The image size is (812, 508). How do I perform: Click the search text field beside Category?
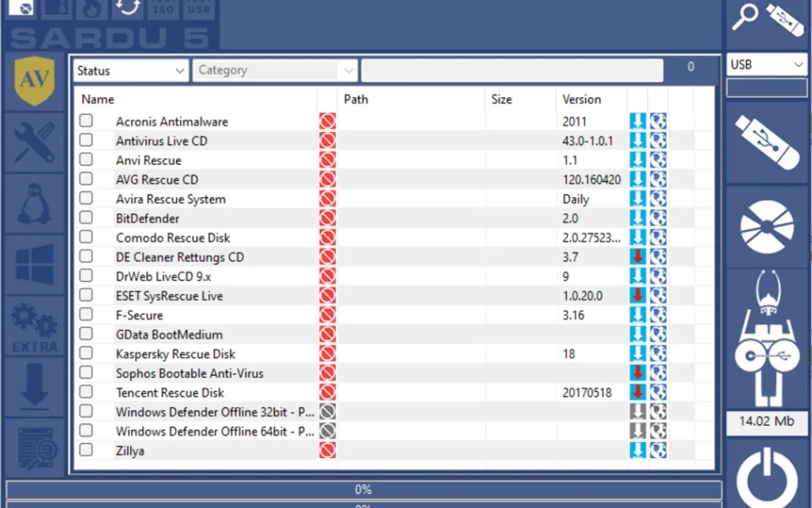point(513,70)
